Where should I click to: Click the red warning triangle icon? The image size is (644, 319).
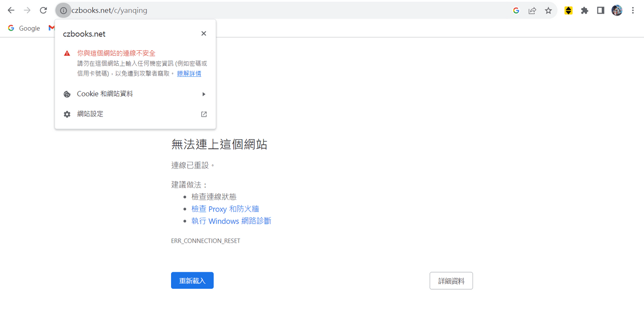[67, 53]
